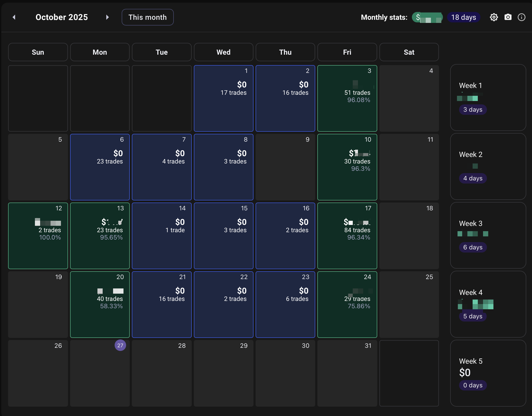Open the Week 1 summary card
Screen dimensions: 532x416
pyautogui.click(x=488, y=97)
